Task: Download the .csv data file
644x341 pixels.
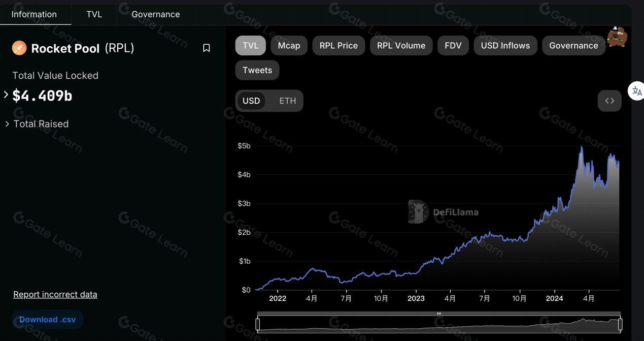Action: click(x=48, y=320)
